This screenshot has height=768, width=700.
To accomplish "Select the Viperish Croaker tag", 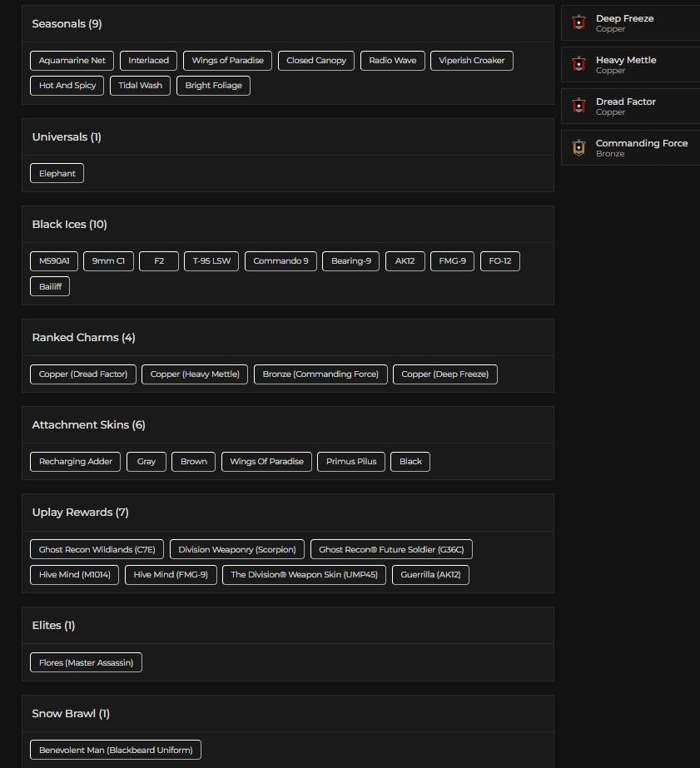I will (x=471, y=60).
